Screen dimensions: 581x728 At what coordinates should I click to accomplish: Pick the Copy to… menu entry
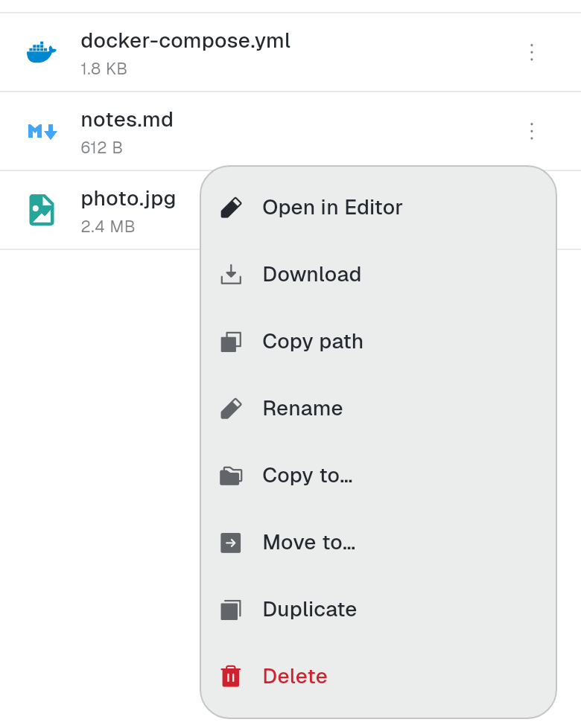pyautogui.click(x=378, y=476)
